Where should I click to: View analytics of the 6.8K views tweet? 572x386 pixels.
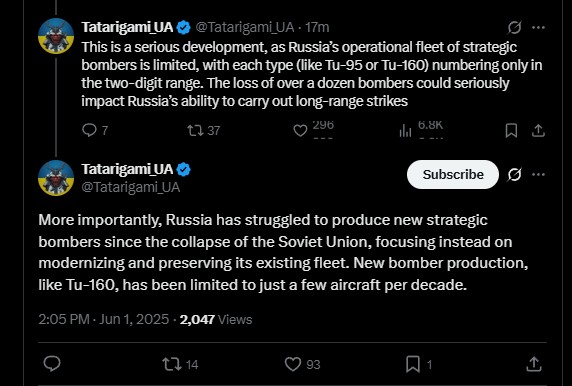pyautogui.click(x=421, y=130)
